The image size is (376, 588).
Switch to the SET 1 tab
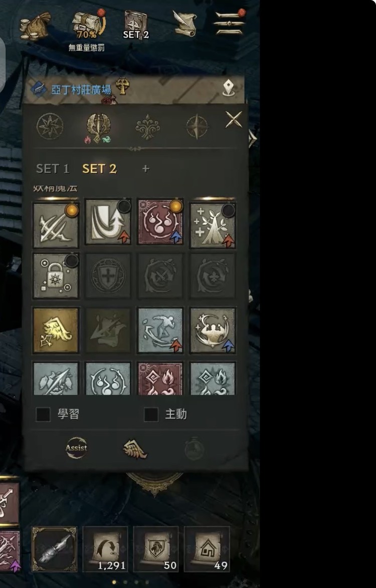(53, 169)
